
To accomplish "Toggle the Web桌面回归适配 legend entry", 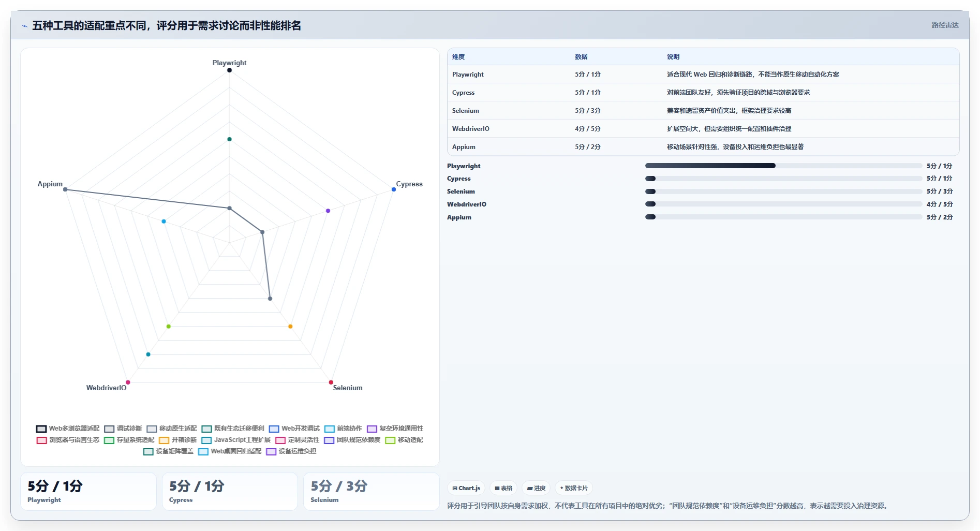I will point(230,451).
